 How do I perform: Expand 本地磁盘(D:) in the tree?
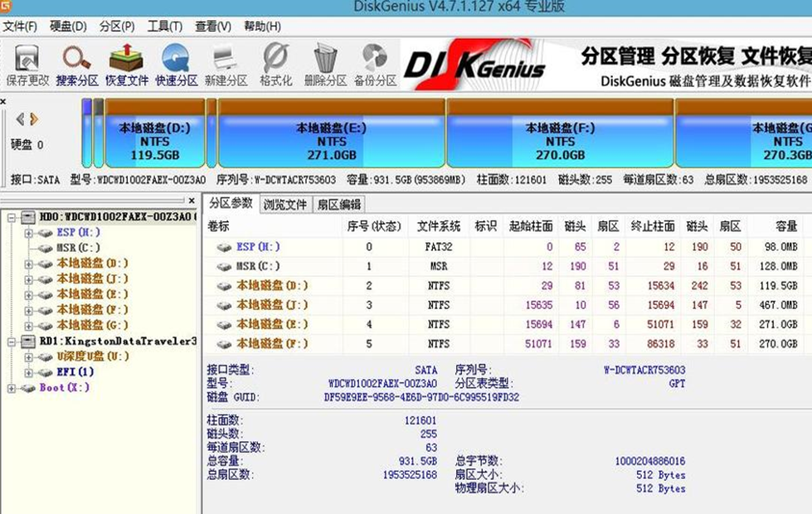(x=28, y=264)
